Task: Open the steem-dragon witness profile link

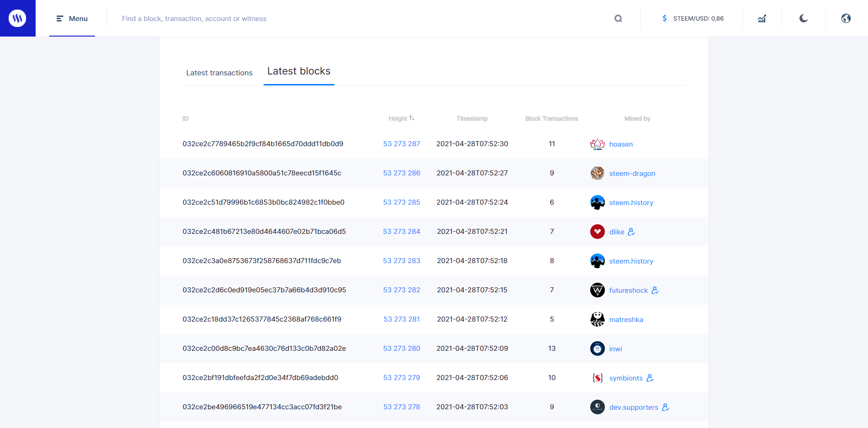Action: [632, 174]
